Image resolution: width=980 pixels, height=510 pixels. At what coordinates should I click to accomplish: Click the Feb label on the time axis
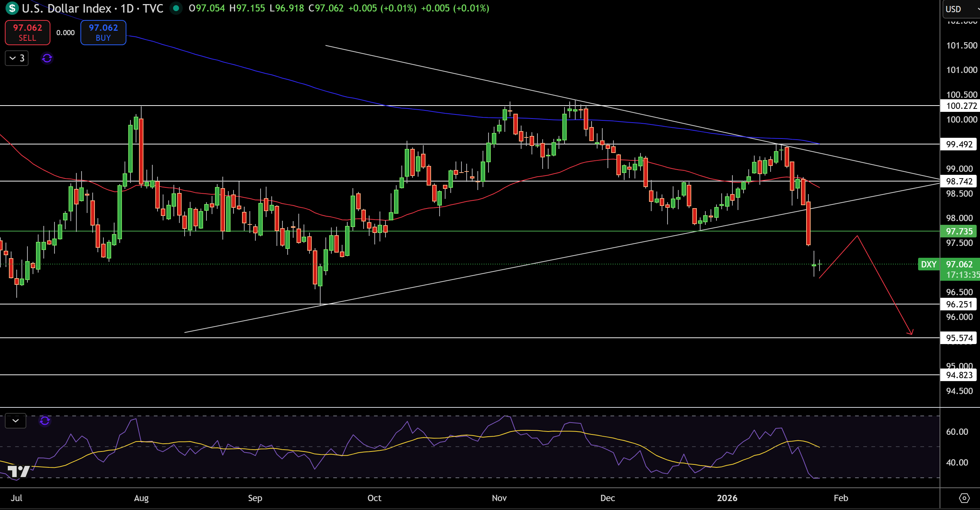[841, 498]
